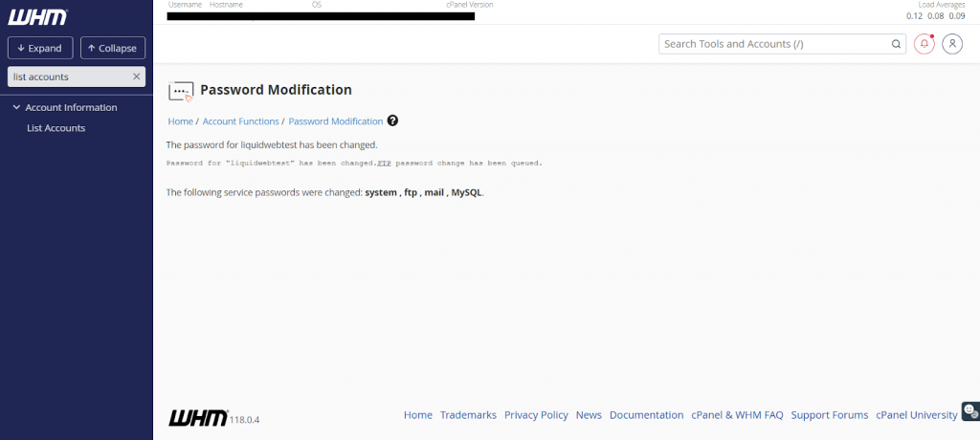Viewport: 980px width, 440px height.
Task: Click the Load Averages values in the header
Action: [936, 16]
